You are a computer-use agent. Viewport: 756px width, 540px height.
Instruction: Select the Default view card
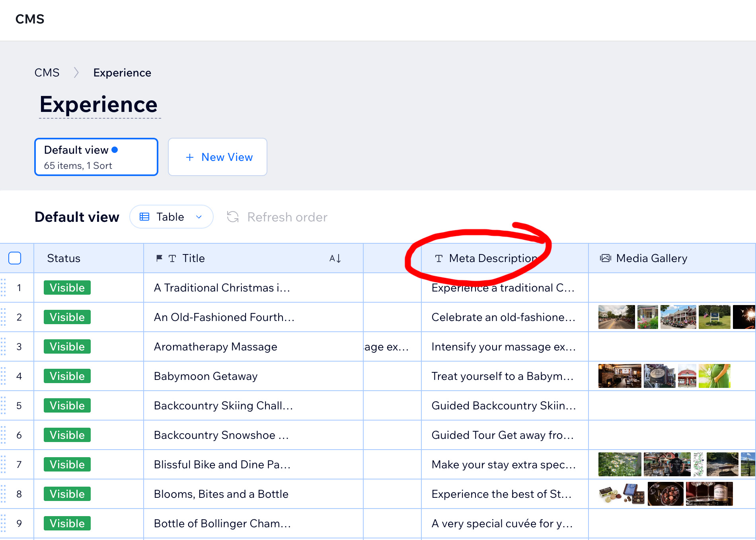(96, 157)
